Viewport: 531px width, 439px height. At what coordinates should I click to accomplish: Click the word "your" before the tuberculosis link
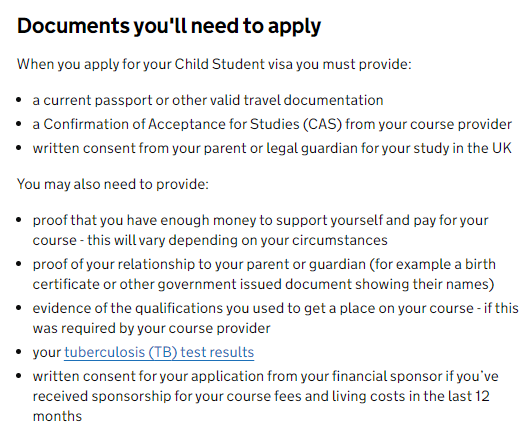pos(47,353)
